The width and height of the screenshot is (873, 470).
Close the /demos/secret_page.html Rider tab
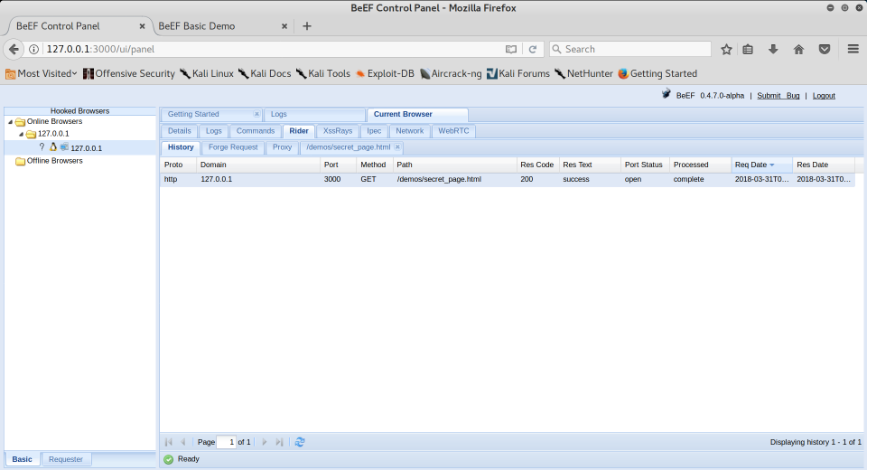tap(397, 148)
